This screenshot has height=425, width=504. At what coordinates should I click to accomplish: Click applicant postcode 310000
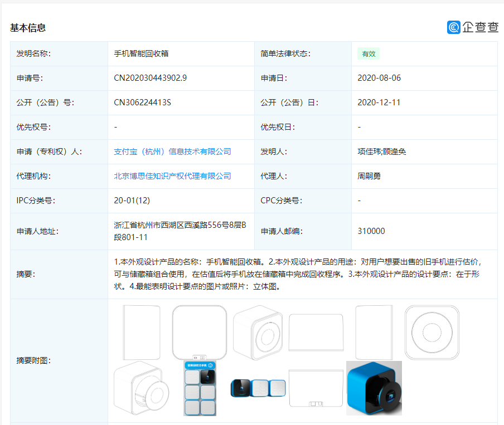coord(371,231)
